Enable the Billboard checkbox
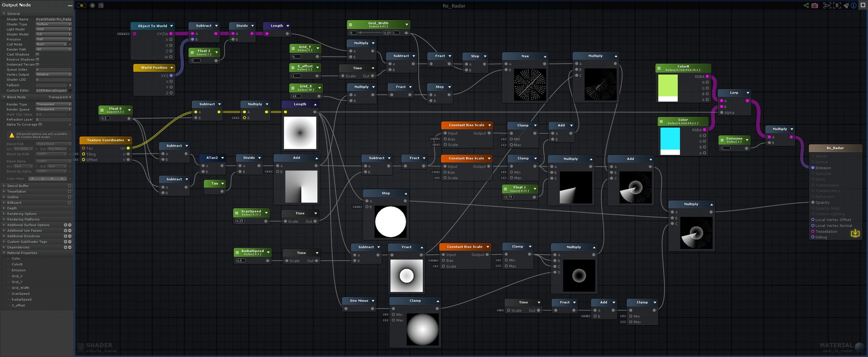Viewport: 868px width, 357px height. [x=69, y=203]
